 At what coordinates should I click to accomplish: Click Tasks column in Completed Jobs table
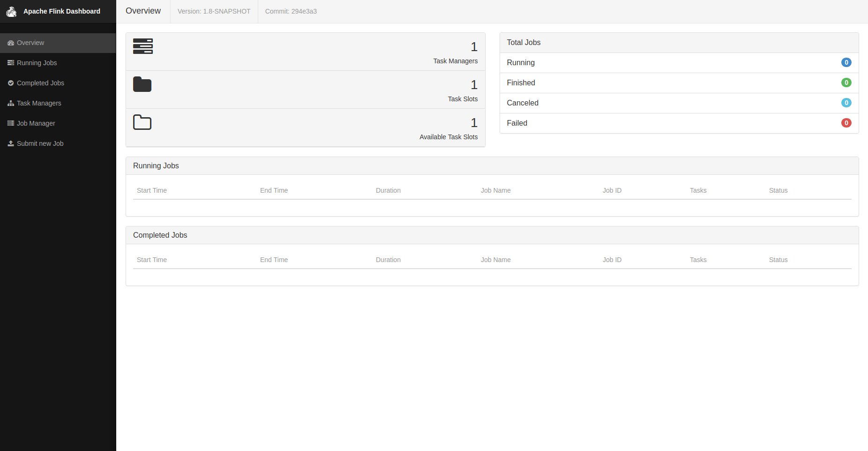click(x=698, y=260)
